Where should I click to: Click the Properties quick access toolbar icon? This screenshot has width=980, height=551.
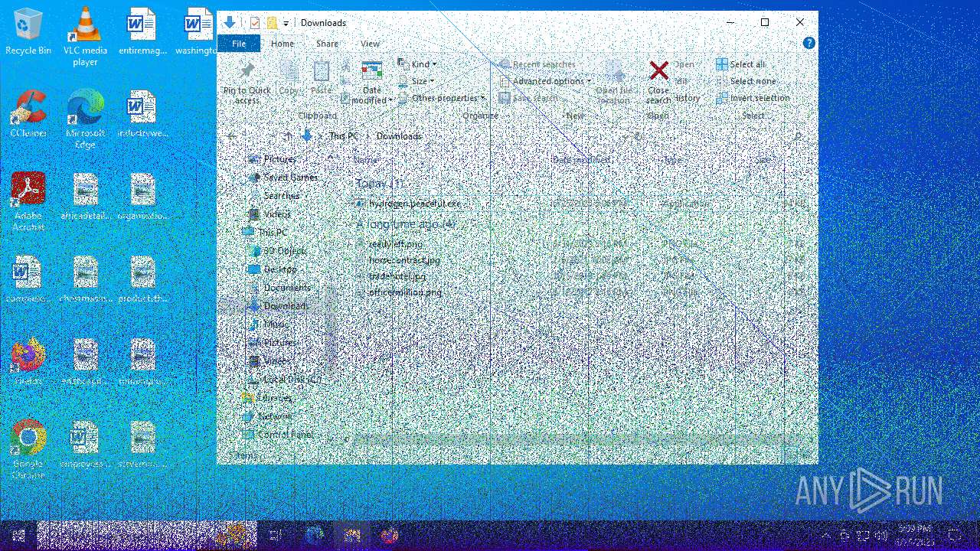255,23
